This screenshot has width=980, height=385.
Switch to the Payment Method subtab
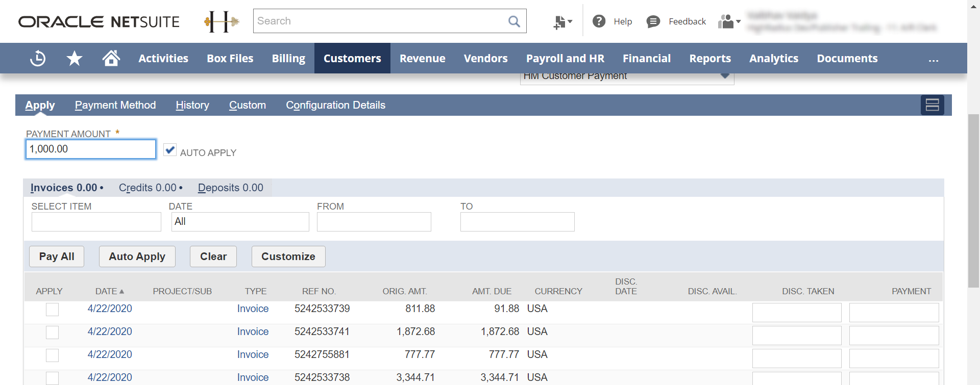pyautogui.click(x=115, y=105)
